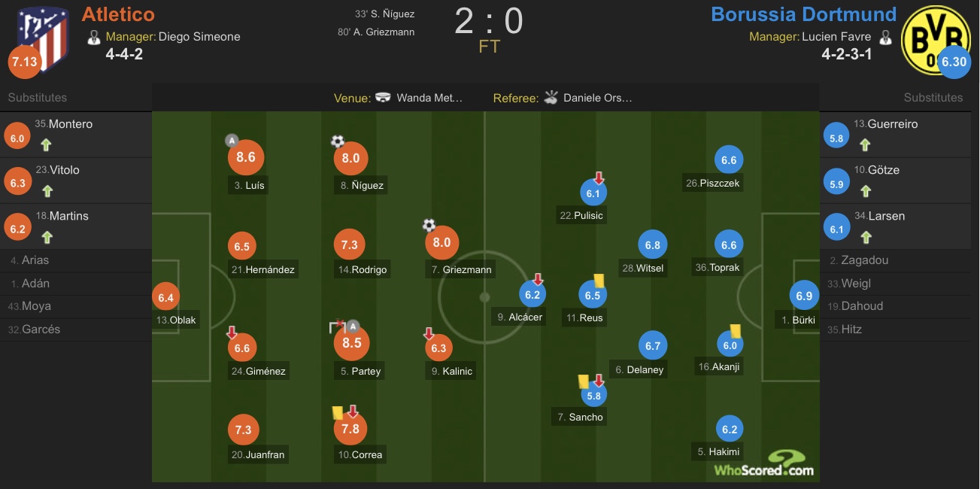The image size is (980, 489).
Task: Open the Borussia Dortmund team name link
Action: (x=803, y=14)
